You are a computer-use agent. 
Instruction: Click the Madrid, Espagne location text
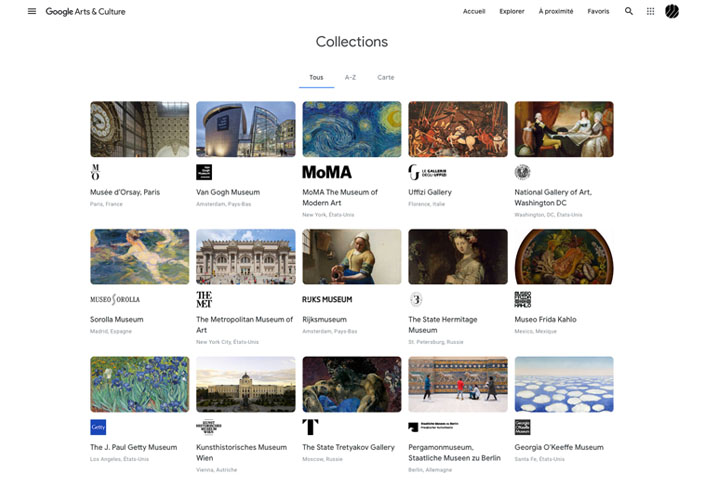[x=111, y=331]
